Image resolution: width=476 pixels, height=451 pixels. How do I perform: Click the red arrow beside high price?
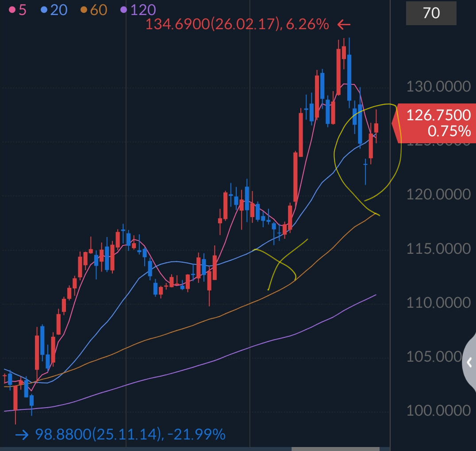[x=344, y=24]
